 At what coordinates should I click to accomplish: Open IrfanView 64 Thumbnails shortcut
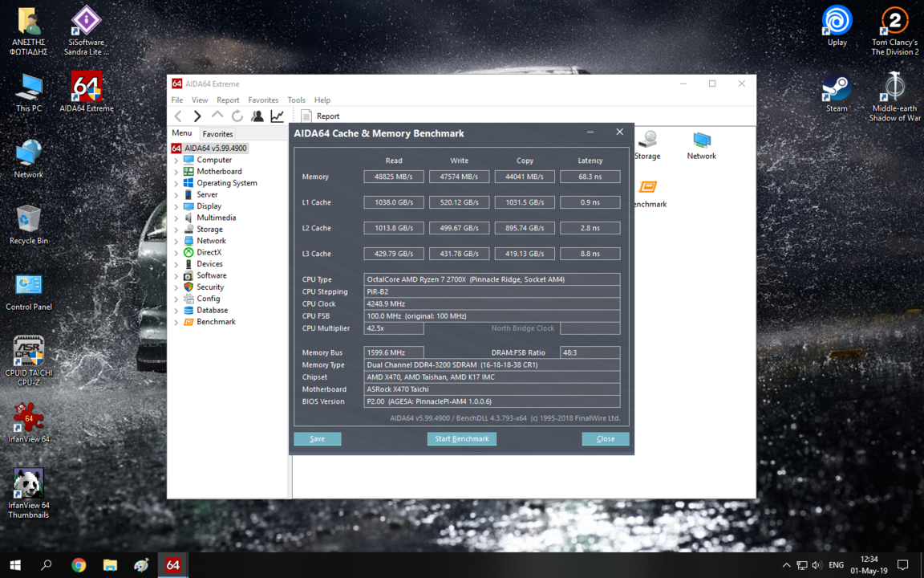coord(29,494)
